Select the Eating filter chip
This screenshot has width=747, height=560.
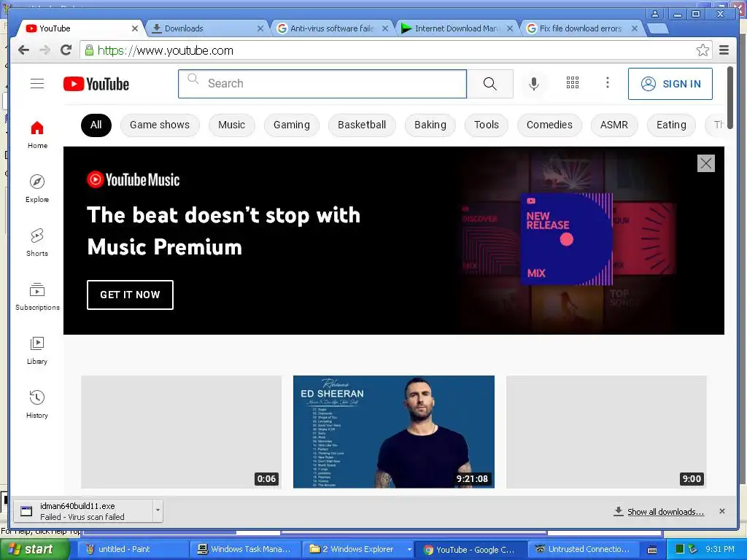click(x=671, y=125)
